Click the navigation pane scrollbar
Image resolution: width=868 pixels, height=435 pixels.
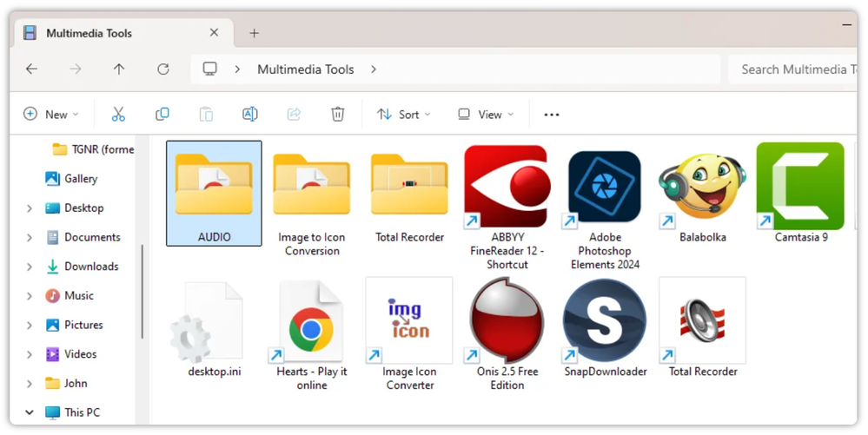click(142, 292)
